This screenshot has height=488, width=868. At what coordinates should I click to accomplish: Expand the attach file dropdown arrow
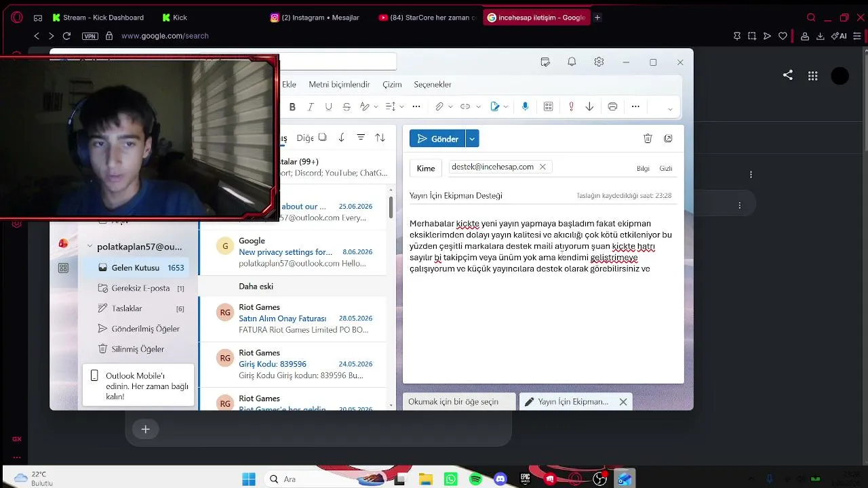(x=449, y=106)
